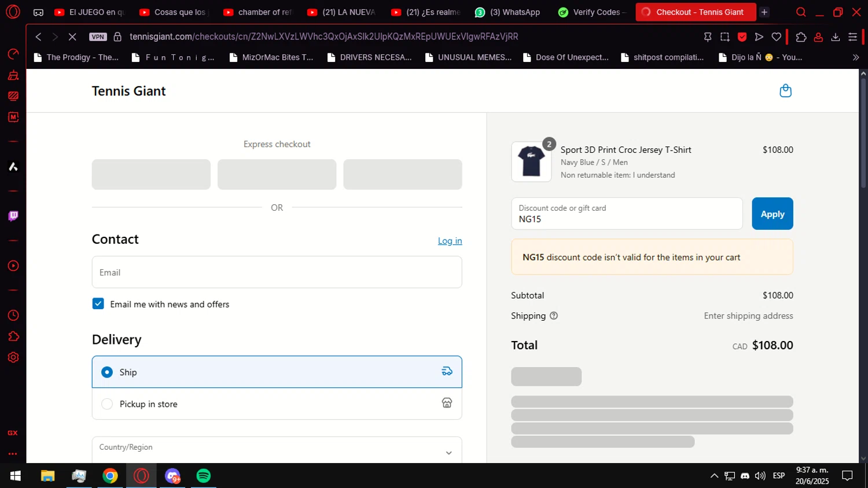Select the Ship delivery option
The image size is (868, 488).
pos(277,372)
